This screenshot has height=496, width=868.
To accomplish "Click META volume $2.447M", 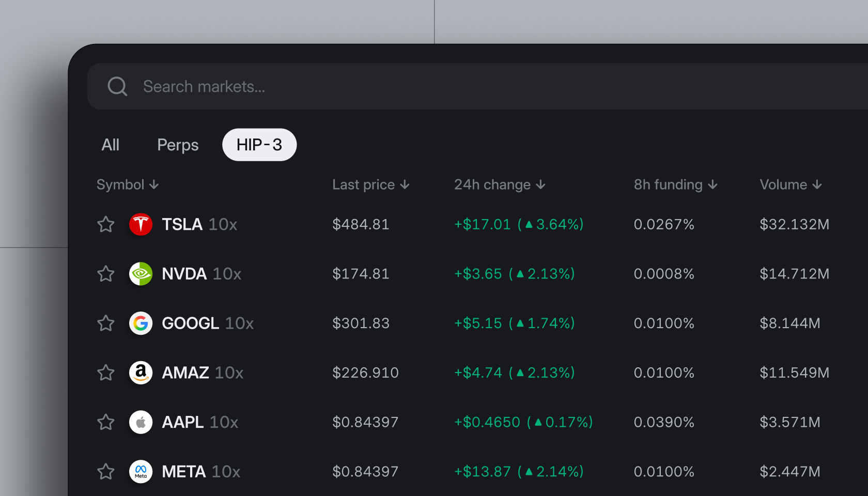I will pyautogui.click(x=790, y=472).
